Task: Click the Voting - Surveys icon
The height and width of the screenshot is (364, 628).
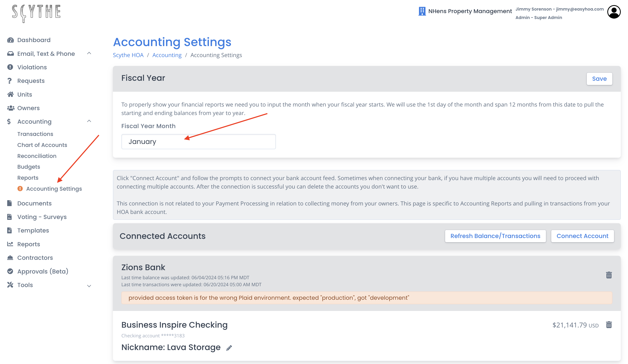Action: click(10, 217)
